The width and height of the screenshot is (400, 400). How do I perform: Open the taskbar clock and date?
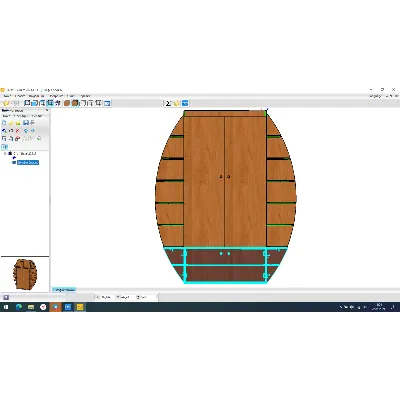pos(379,307)
